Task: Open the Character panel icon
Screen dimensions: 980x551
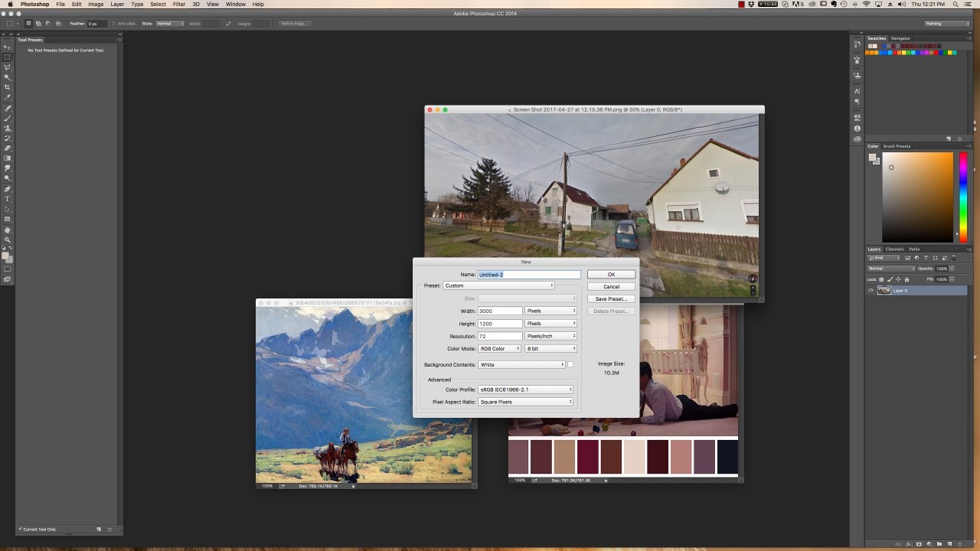Action: [857, 91]
